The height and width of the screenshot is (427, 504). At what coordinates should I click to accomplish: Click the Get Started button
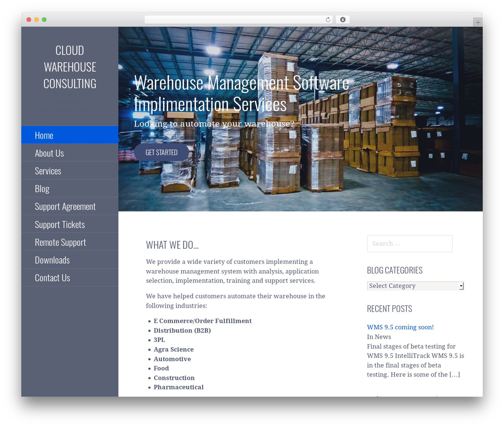(x=161, y=152)
